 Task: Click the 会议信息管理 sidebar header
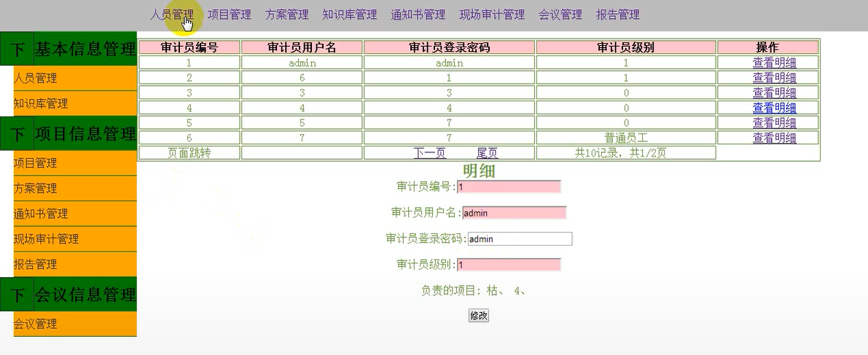pos(85,294)
